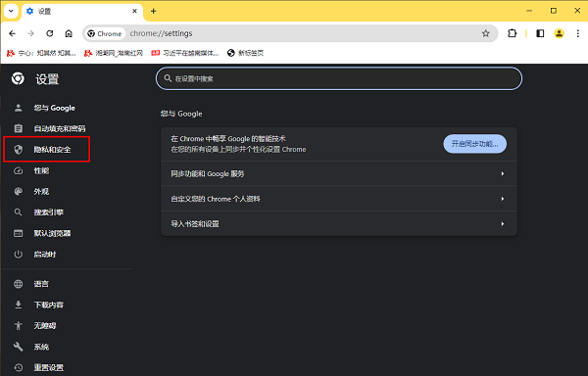
Task: Toggle the side panel icon
Action: [540, 33]
